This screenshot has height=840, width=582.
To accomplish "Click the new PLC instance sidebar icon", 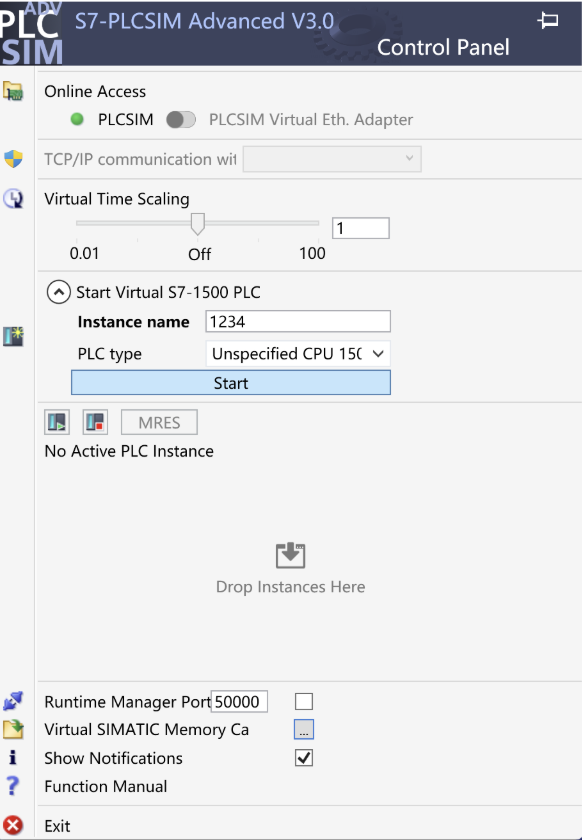I will tap(13, 336).
